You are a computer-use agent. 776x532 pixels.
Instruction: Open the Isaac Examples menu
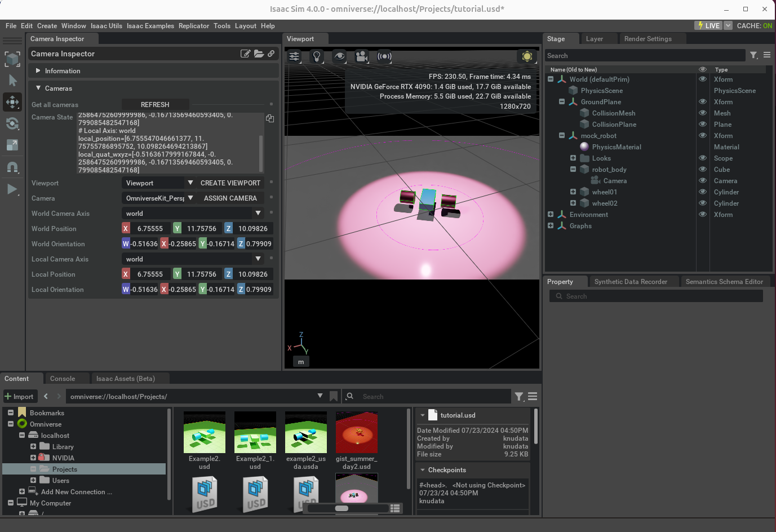click(x=150, y=26)
